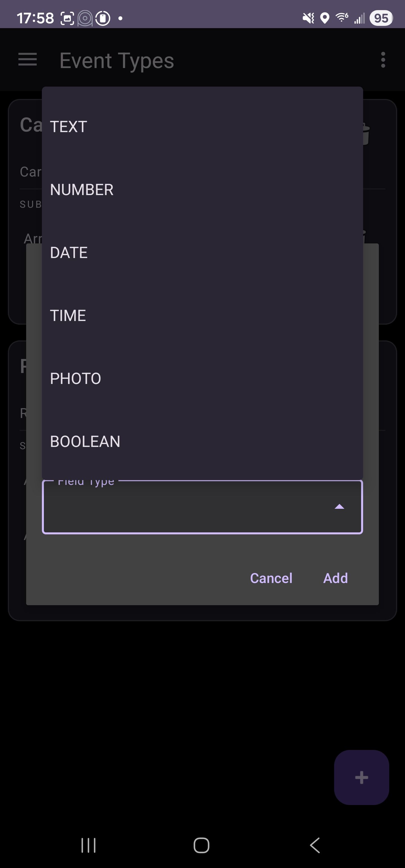The image size is (405, 868).
Task: Tap the Event Types page title
Action: click(117, 61)
